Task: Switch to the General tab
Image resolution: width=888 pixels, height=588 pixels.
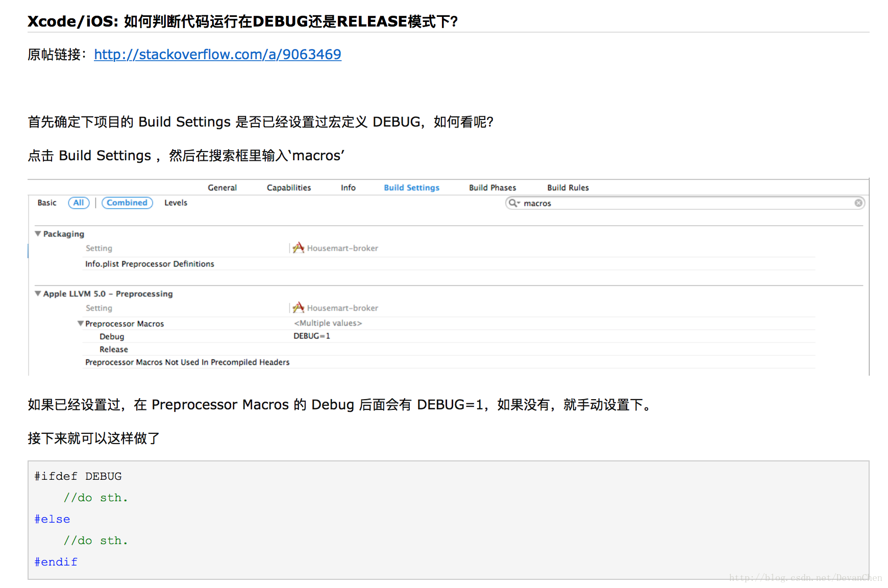Action: pyautogui.click(x=222, y=188)
